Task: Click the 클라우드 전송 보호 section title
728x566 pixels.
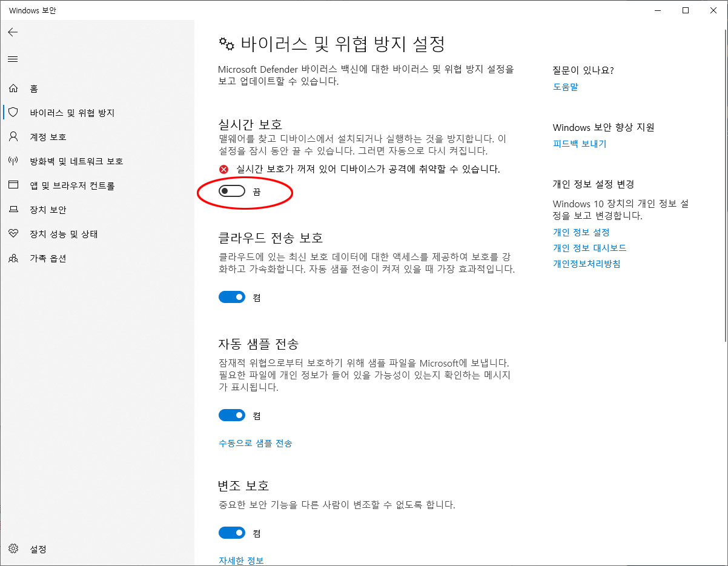Action: (x=271, y=237)
